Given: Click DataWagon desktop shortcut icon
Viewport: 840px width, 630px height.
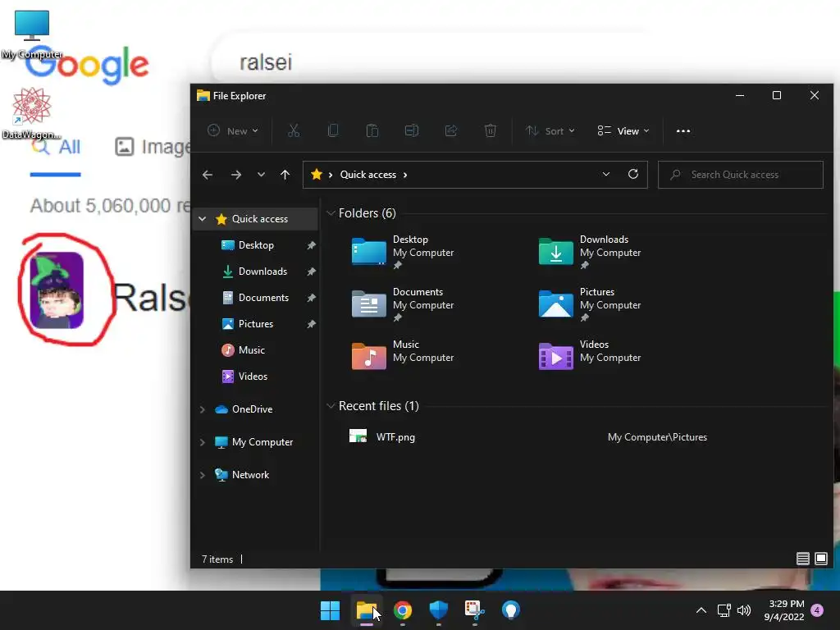Looking at the screenshot, I should tap(32, 113).
